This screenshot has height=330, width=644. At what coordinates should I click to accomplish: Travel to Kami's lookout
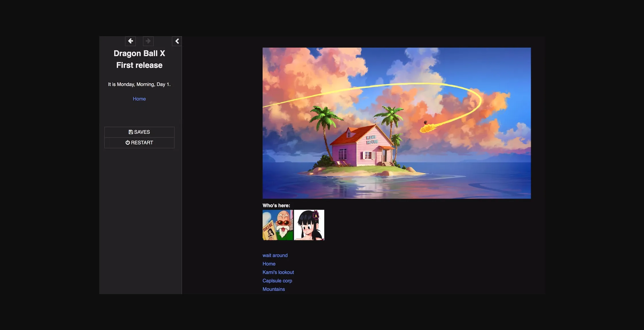278,272
